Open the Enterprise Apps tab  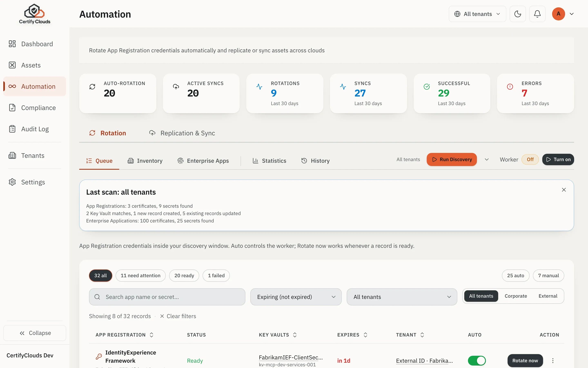203,161
